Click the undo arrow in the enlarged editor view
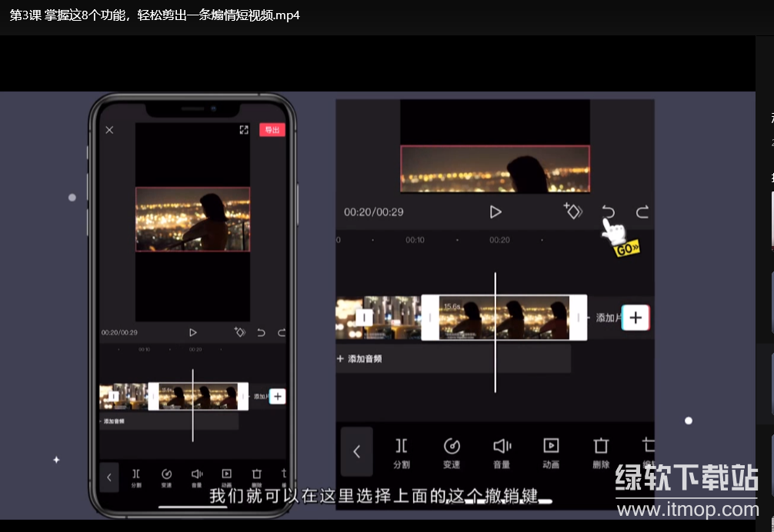The width and height of the screenshot is (774, 532). point(608,212)
